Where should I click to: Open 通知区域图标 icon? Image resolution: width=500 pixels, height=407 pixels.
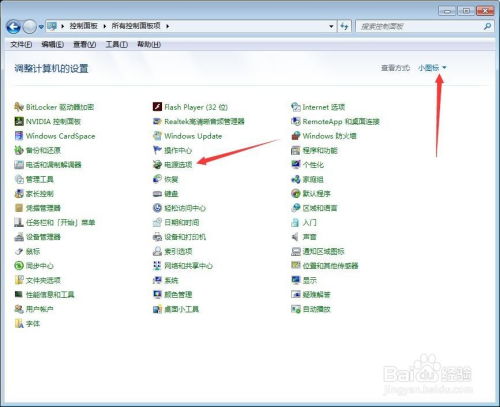(296, 251)
